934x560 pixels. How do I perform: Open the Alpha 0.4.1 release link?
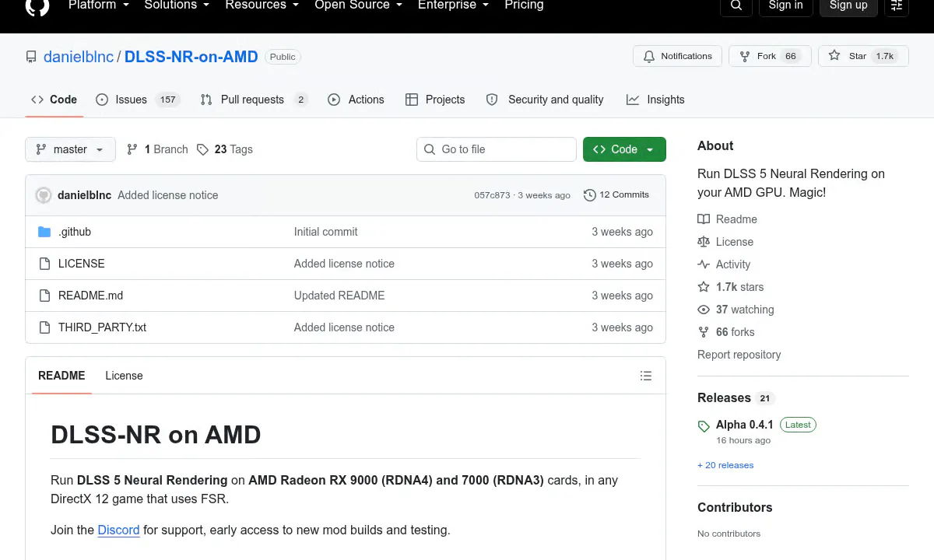click(x=745, y=425)
